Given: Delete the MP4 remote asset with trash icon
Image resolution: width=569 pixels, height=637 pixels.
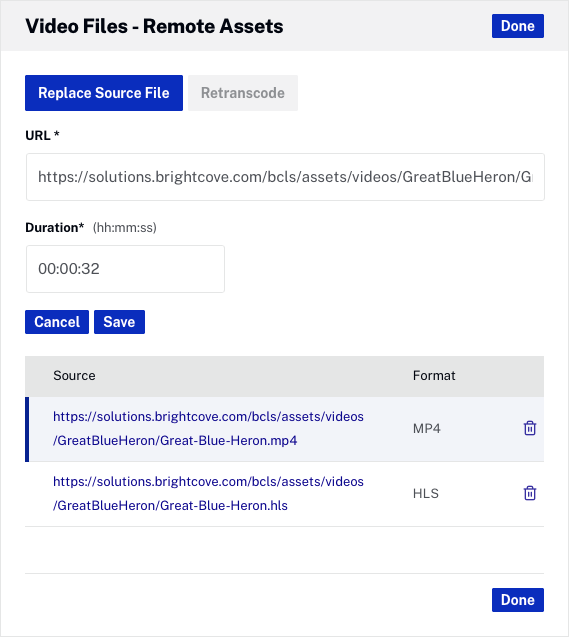Looking at the screenshot, I should 530,428.
